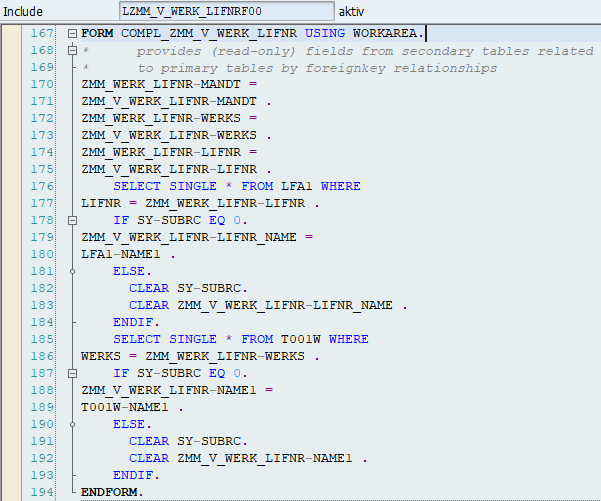Viewport: 601px width, 501px height.
Task: Click ZMM_WERK_LIFNR-LIFNR on line 174
Action: point(161,152)
